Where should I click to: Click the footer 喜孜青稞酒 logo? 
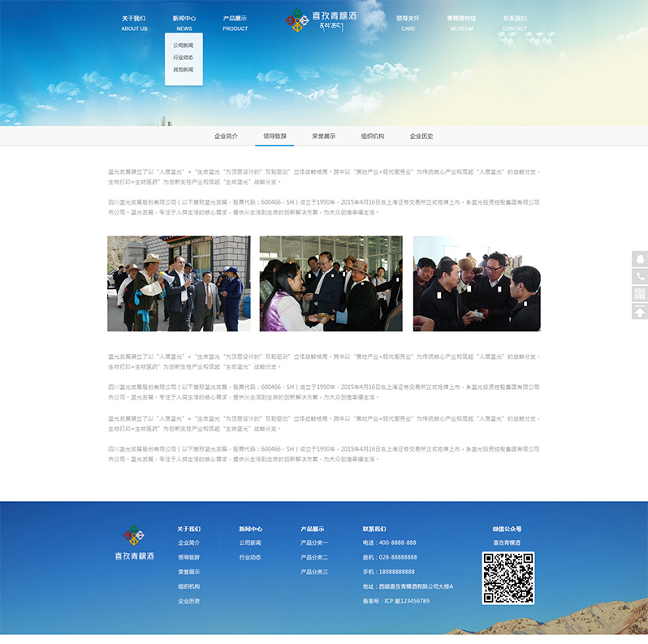134,542
